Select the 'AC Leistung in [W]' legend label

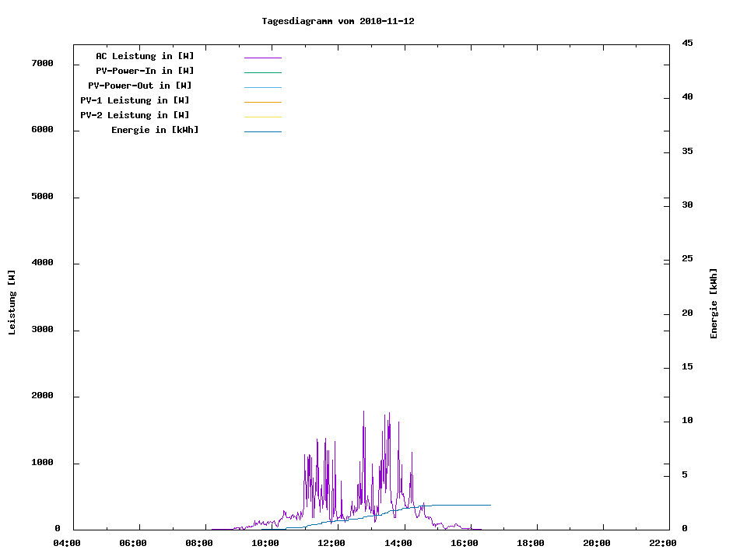pos(145,56)
